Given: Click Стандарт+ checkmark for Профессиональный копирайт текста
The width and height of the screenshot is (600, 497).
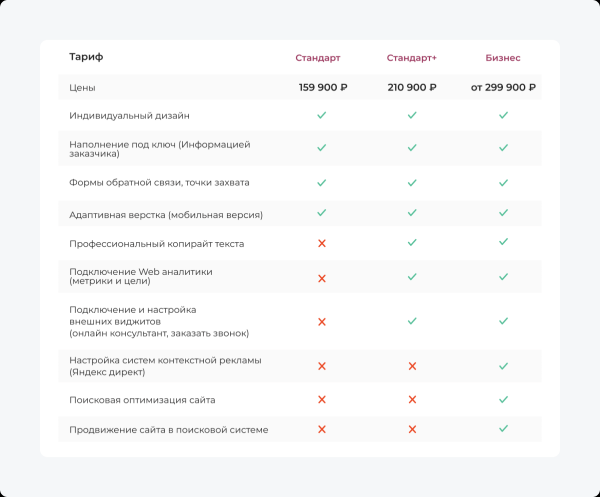Looking at the screenshot, I should [x=412, y=243].
